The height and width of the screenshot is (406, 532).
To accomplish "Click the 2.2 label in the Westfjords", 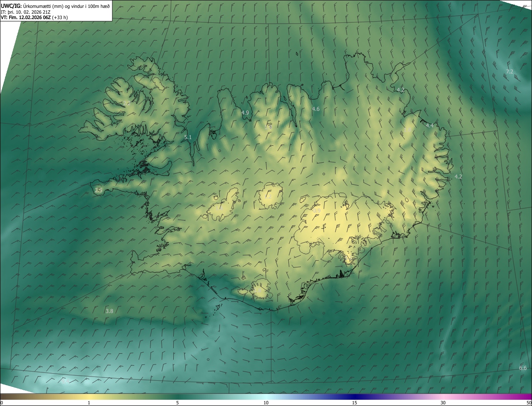I will point(127,103).
